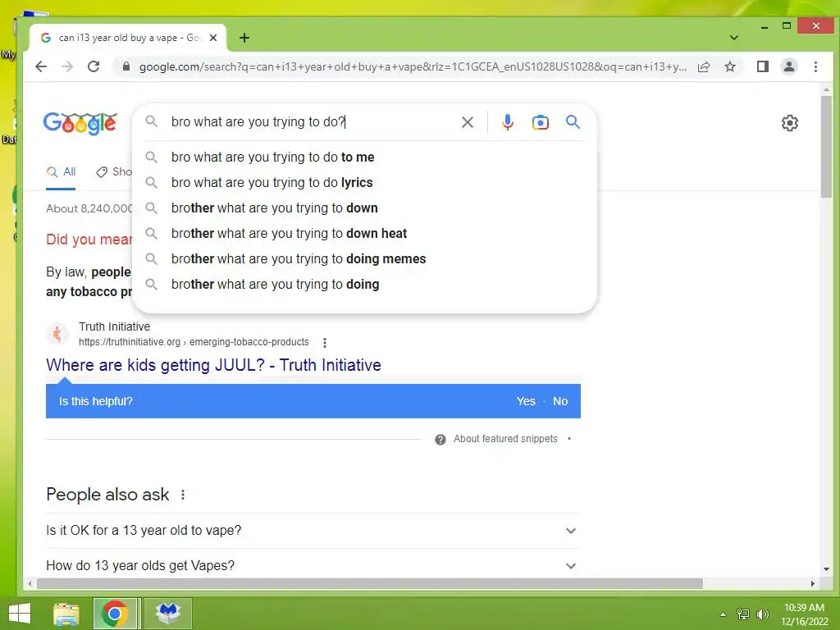The height and width of the screenshot is (630, 840).
Task: Click the Google holiday logo
Action: [x=80, y=123]
